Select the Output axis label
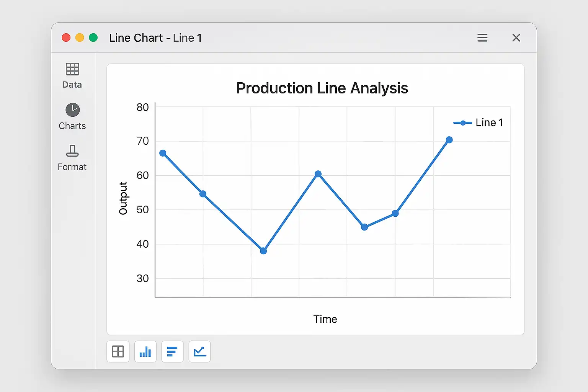This screenshot has width=588, height=392. [x=123, y=198]
